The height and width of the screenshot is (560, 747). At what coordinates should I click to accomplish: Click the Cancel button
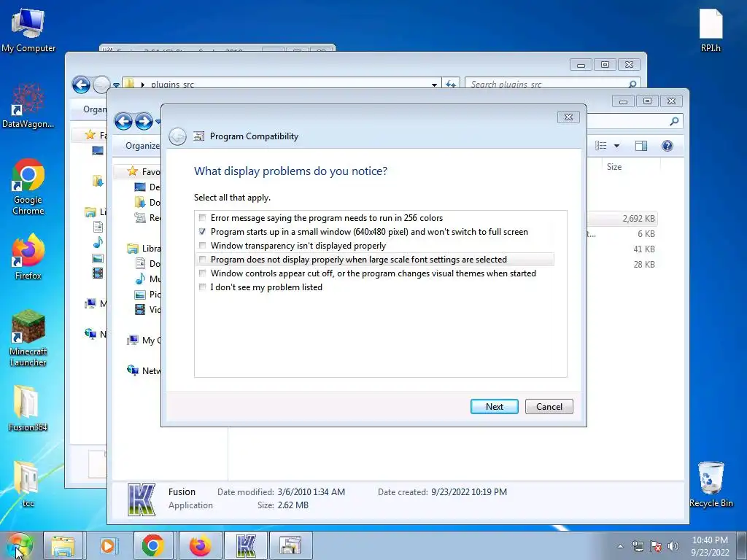click(549, 406)
